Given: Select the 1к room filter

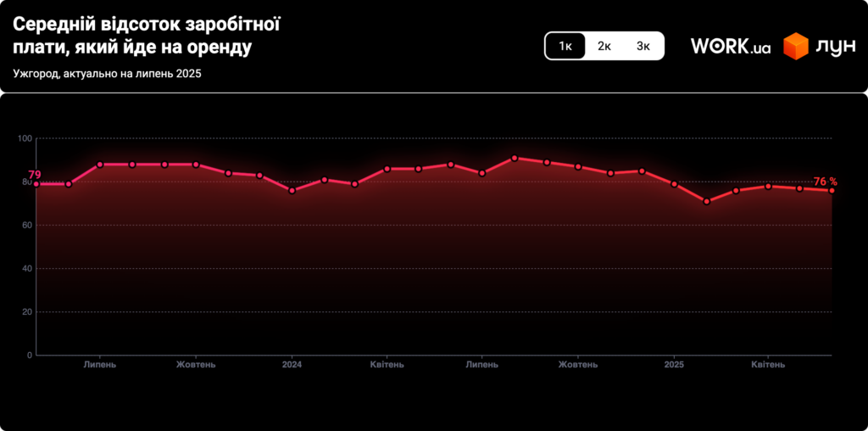Looking at the screenshot, I should pos(565,46).
